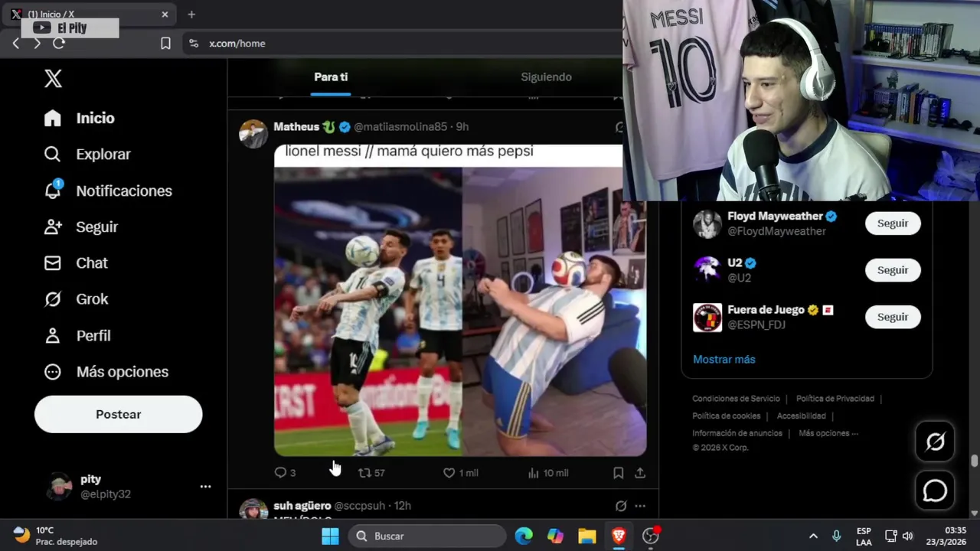Bookmark page icon in browser toolbar
This screenshot has height=551, width=980.
(165, 44)
